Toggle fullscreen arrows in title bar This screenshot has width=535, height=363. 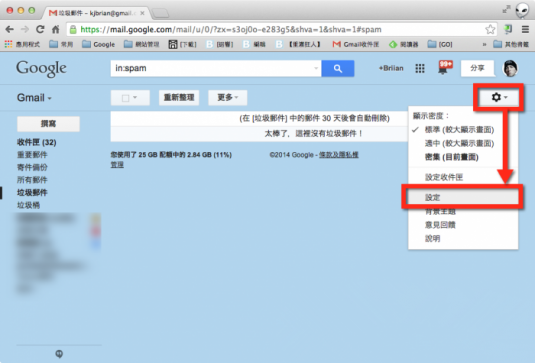506,10
